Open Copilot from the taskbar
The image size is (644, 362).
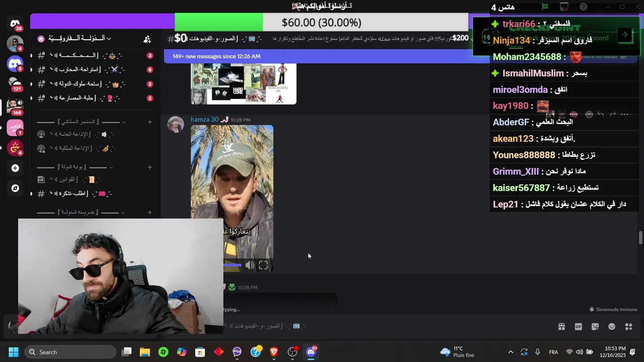click(182, 352)
